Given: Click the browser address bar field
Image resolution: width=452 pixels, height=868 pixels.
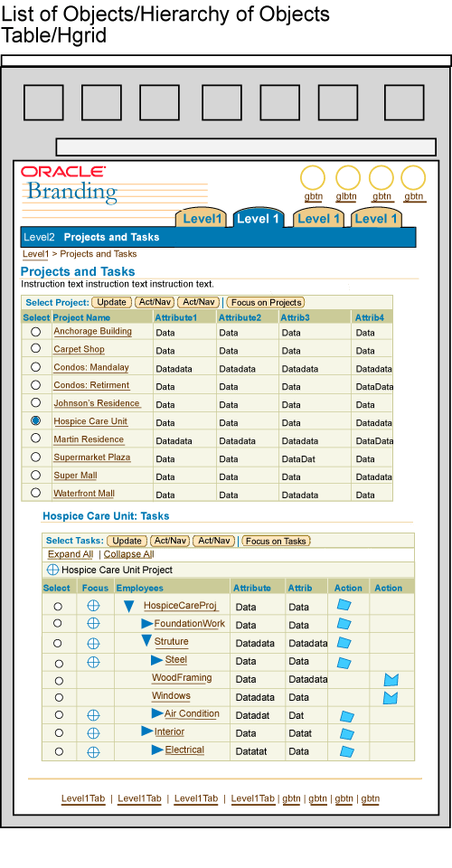Looking at the screenshot, I should tap(246, 147).
